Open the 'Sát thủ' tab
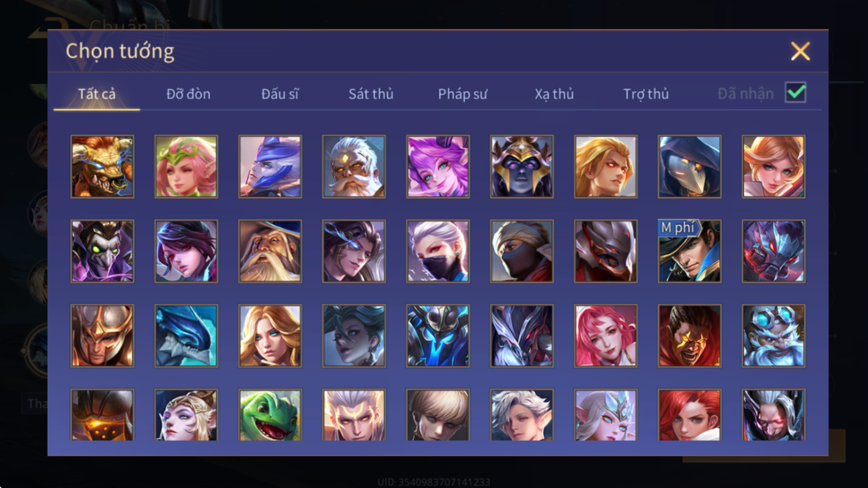This screenshot has width=868, height=488. point(371,94)
